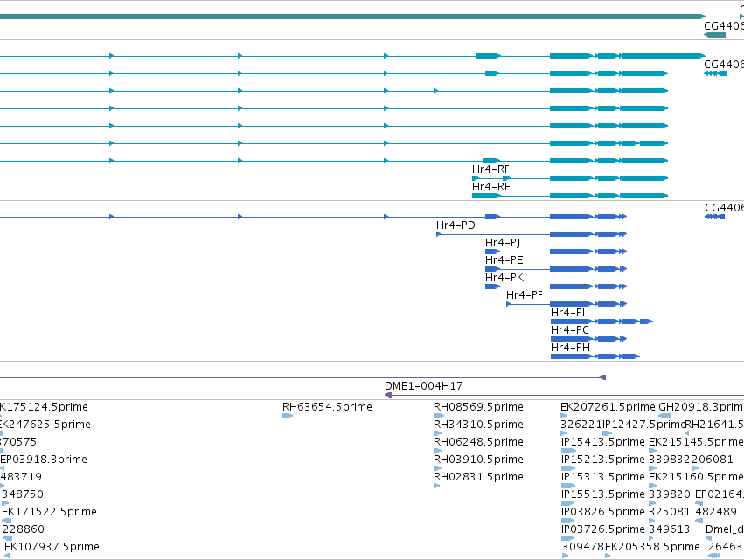744x560 pixels.
Task: Select the IP15313.5prime EST label
Action: pyautogui.click(x=602, y=476)
